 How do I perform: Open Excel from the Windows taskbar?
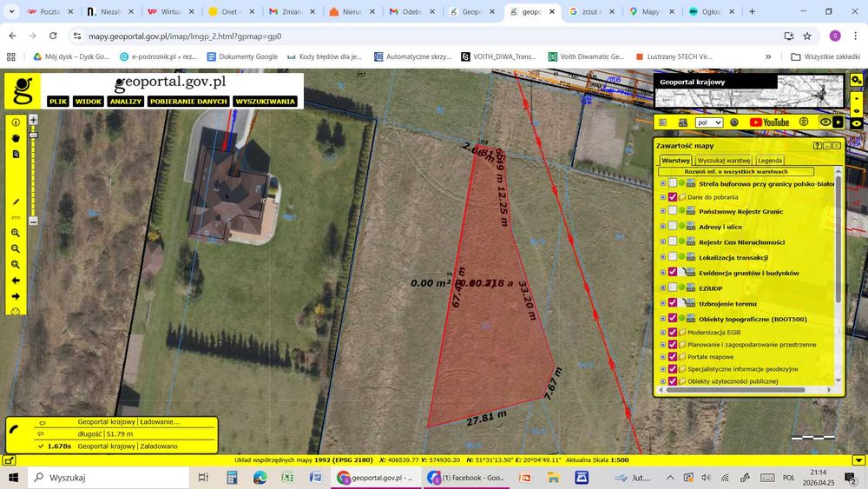point(287,478)
